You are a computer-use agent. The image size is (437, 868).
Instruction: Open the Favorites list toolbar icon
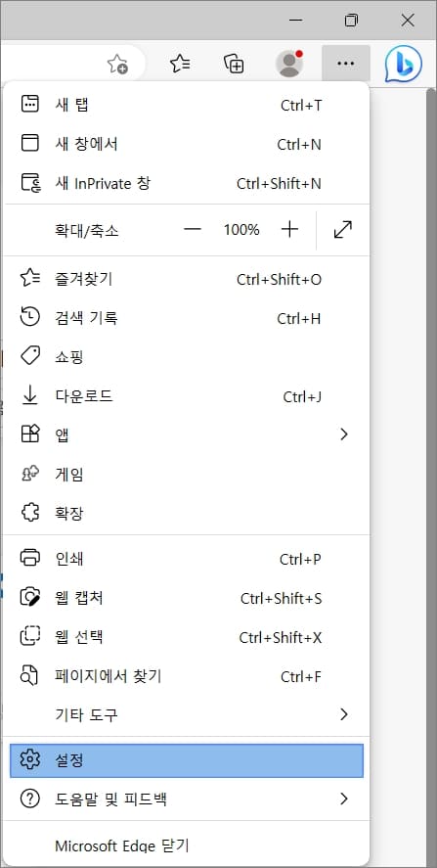pyautogui.click(x=180, y=64)
